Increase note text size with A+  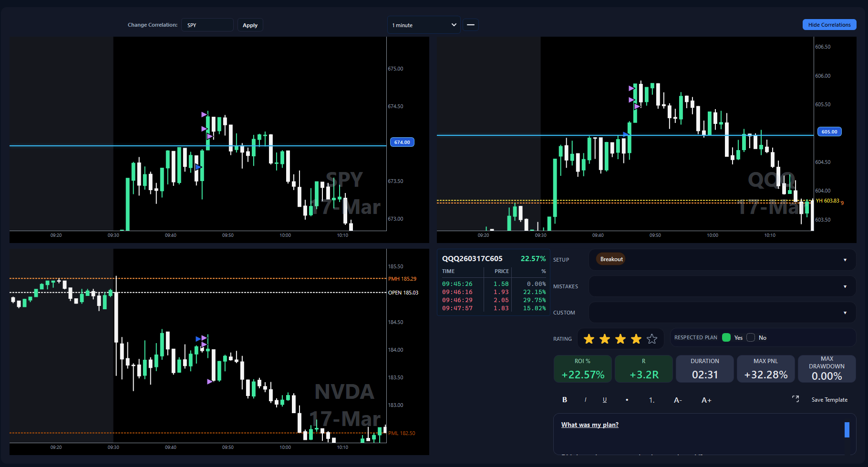(x=706, y=400)
